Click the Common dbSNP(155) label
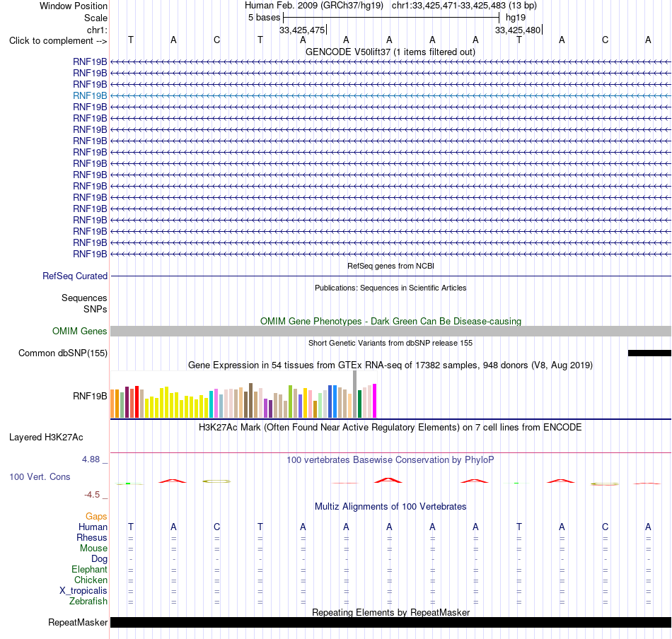672x639 pixels. point(63,353)
